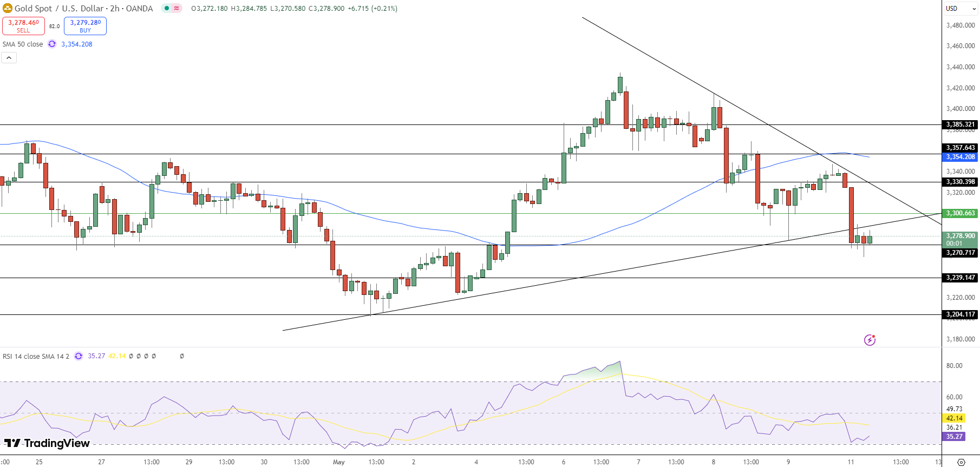Image resolution: width=980 pixels, height=467 pixels.
Task: Click the TradingView logo
Action: [x=47, y=443]
